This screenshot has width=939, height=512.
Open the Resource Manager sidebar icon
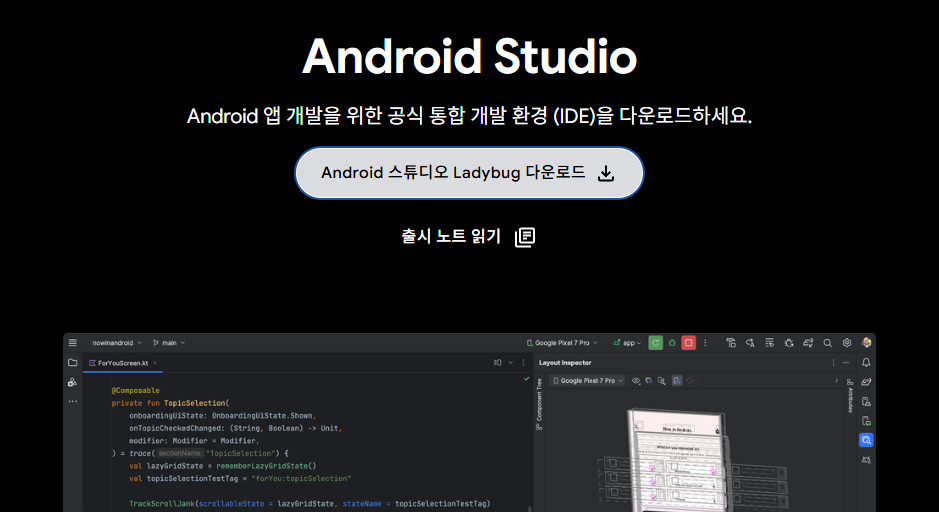click(x=72, y=382)
